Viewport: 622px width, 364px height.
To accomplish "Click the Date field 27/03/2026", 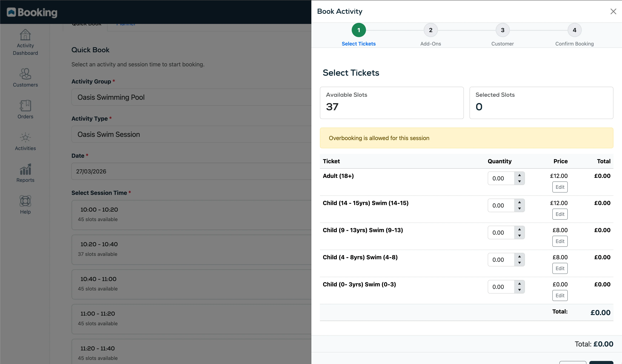I will tap(191, 171).
